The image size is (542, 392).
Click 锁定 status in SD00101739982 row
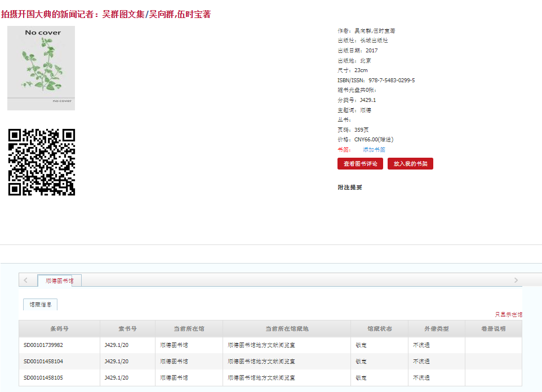coord(361,345)
